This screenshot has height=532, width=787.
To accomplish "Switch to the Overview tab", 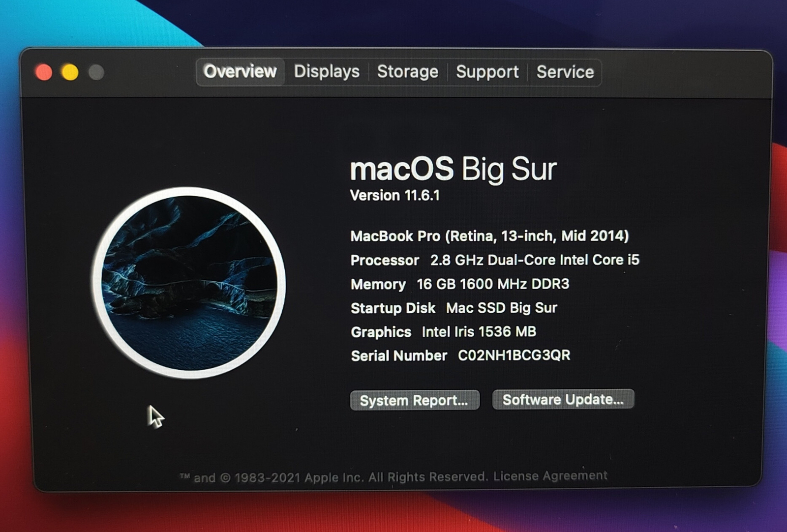I will (x=240, y=72).
